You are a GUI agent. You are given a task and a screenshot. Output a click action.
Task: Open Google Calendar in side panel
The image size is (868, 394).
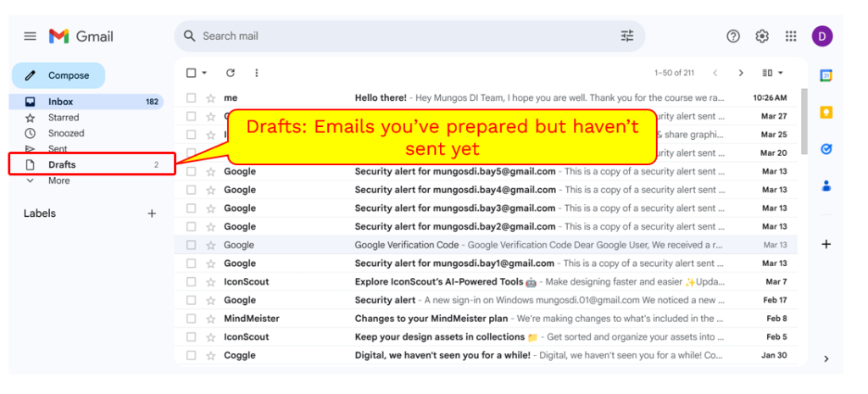pyautogui.click(x=826, y=75)
